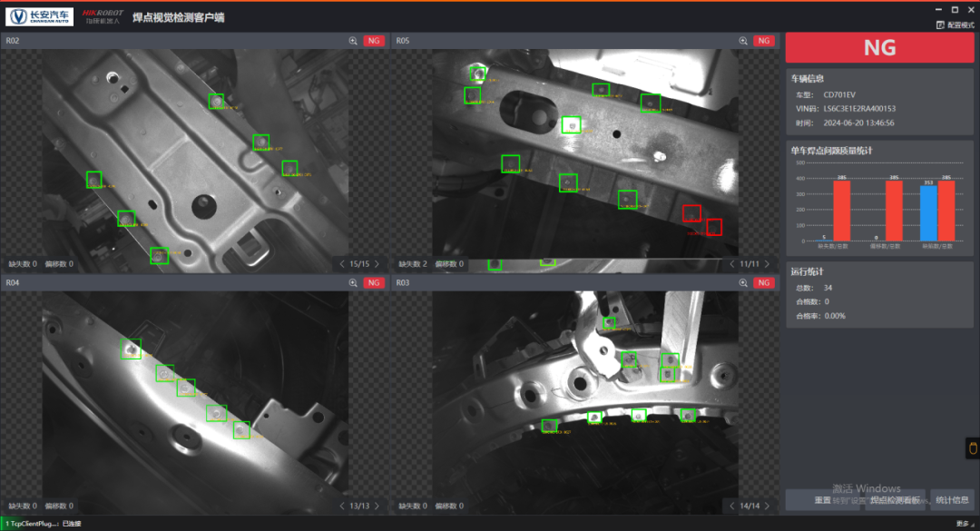
Task: Open 配置模式 configuration mode
Action: click(x=954, y=25)
